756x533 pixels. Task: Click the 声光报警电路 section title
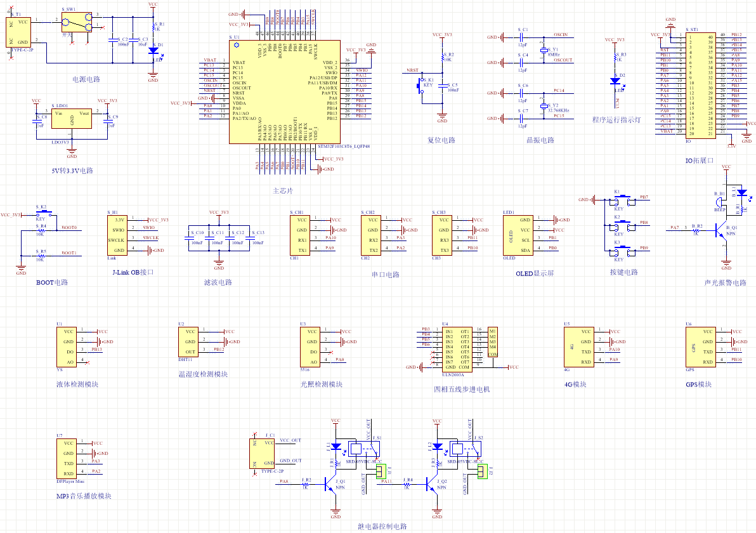tap(725, 282)
